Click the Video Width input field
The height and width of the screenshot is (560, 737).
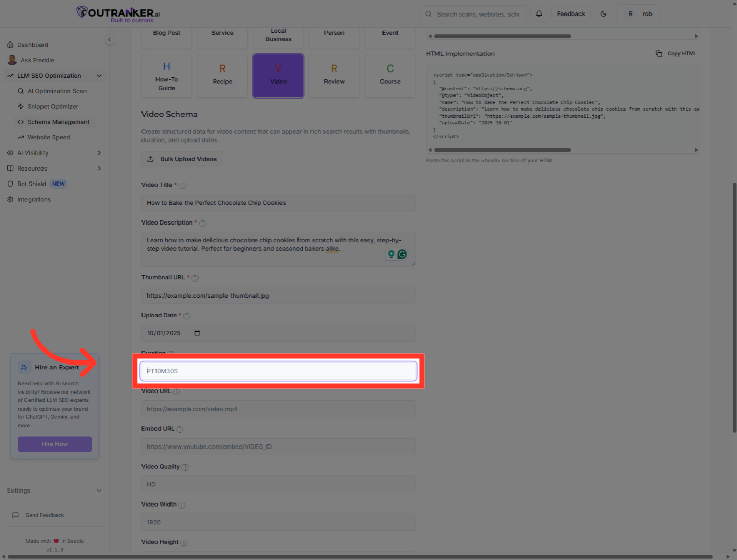point(278,522)
